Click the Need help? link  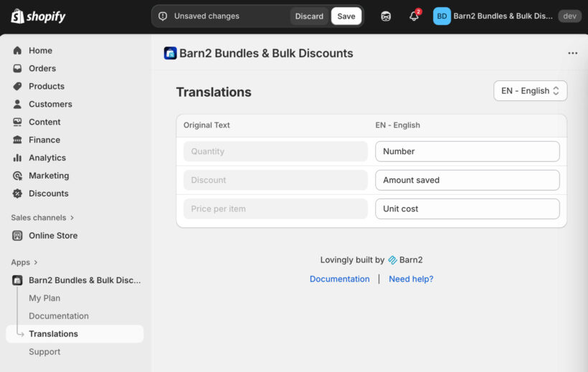tap(411, 279)
